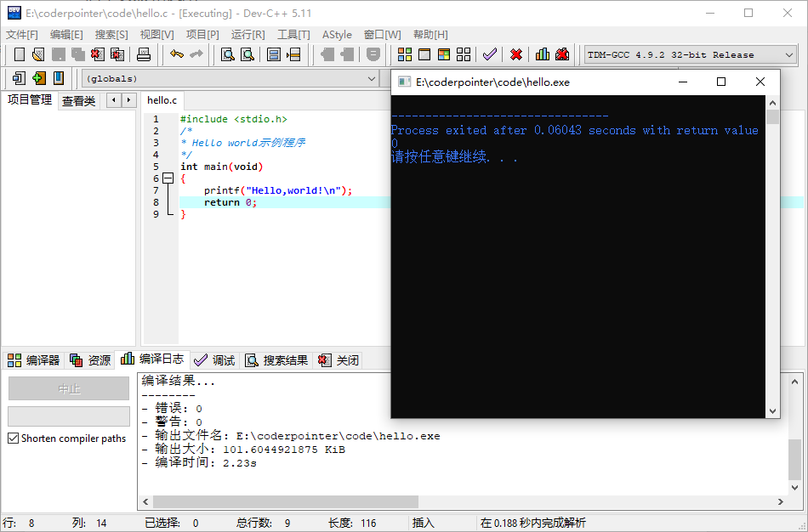
Task: Click the Insert icon on second toolbar row
Action: 19,78
